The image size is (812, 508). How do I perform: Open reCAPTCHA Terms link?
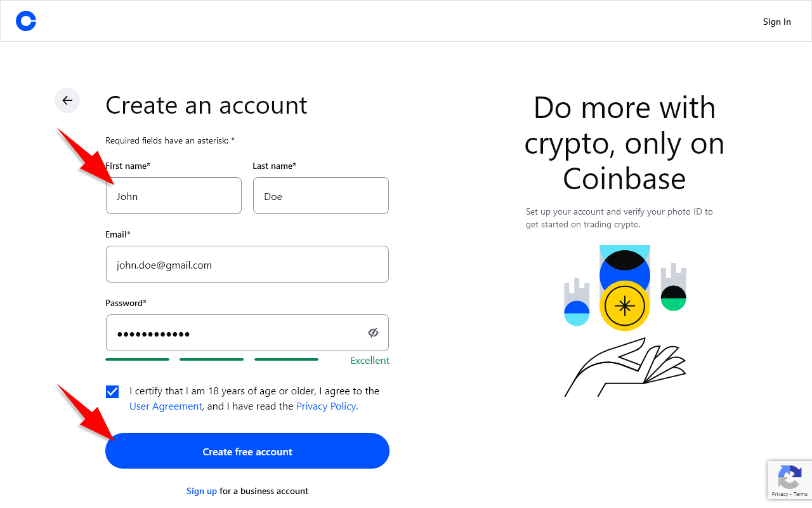coord(800,494)
